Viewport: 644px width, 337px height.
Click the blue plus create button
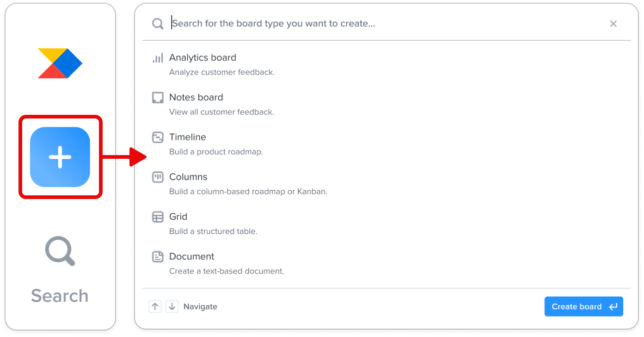click(x=60, y=157)
